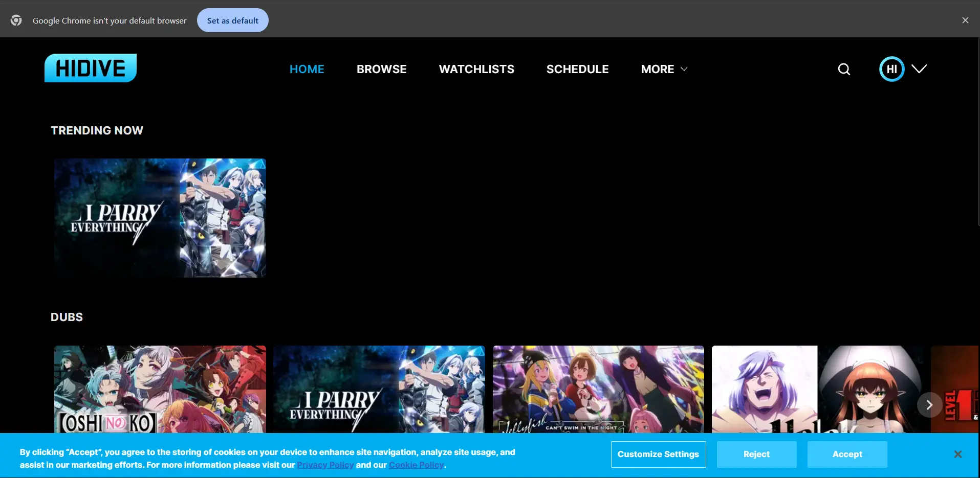Open I Parry Everything in Trending Now
This screenshot has height=478, width=980.
[160, 218]
